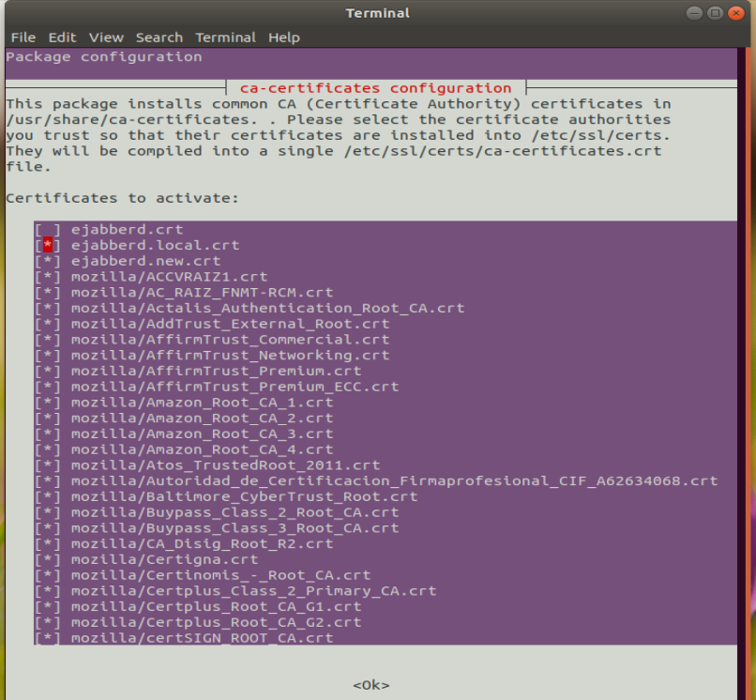This screenshot has height=700, width=756.
Task: Uncheck the ejabberd.new.crt checkbox
Action: click(x=48, y=261)
